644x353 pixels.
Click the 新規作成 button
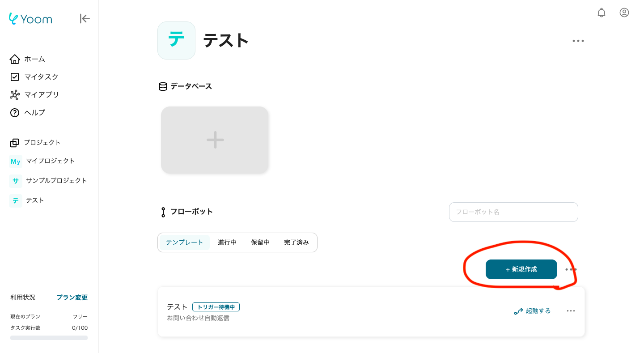click(x=521, y=269)
